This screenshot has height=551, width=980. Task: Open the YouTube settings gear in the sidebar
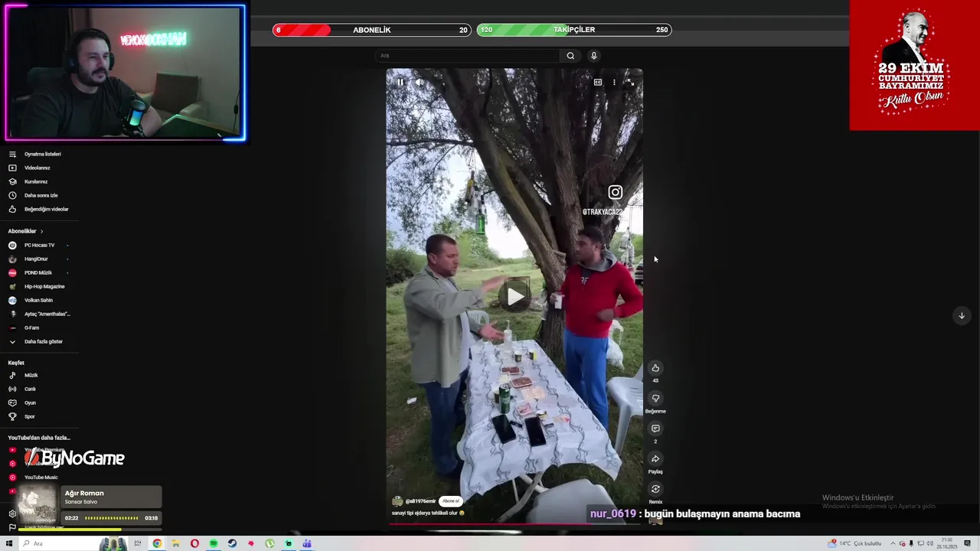tap(12, 514)
